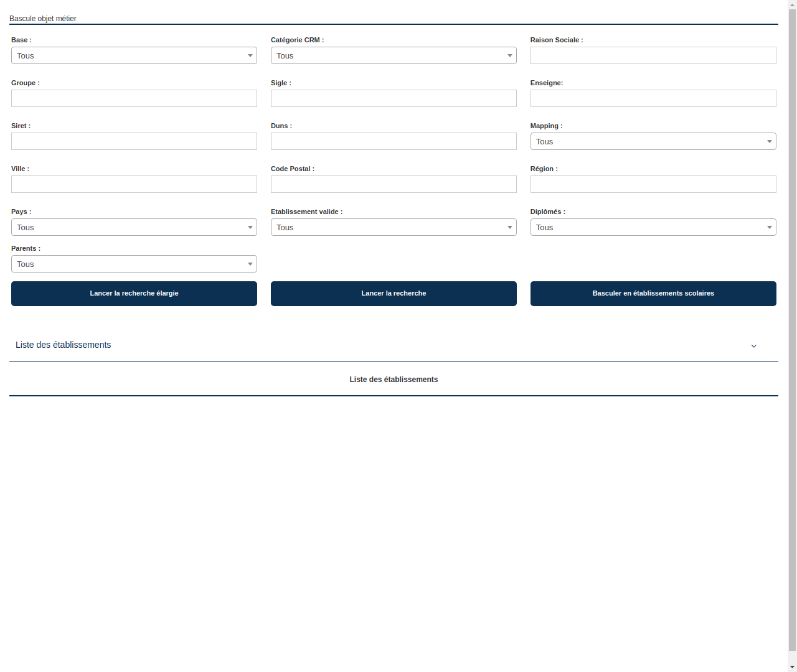Click inside the Raison Sociale field
This screenshot has width=797, height=672.
(x=653, y=55)
